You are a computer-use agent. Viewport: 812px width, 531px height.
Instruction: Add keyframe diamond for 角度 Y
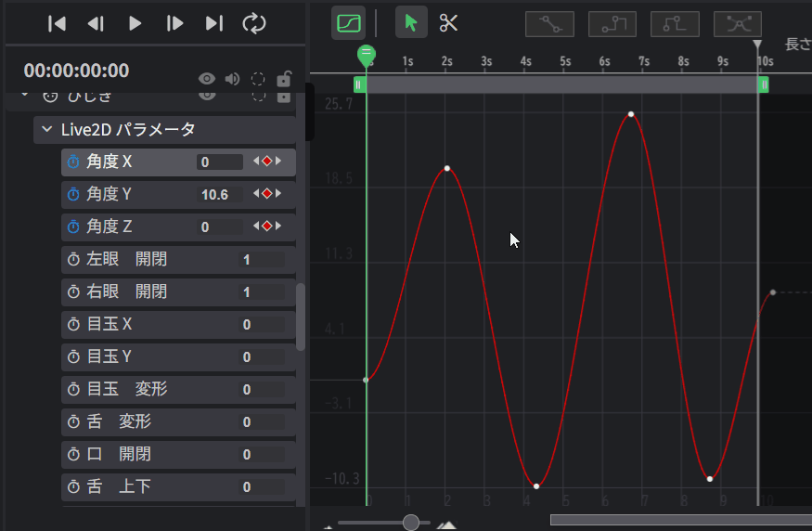tap(266, 194)
